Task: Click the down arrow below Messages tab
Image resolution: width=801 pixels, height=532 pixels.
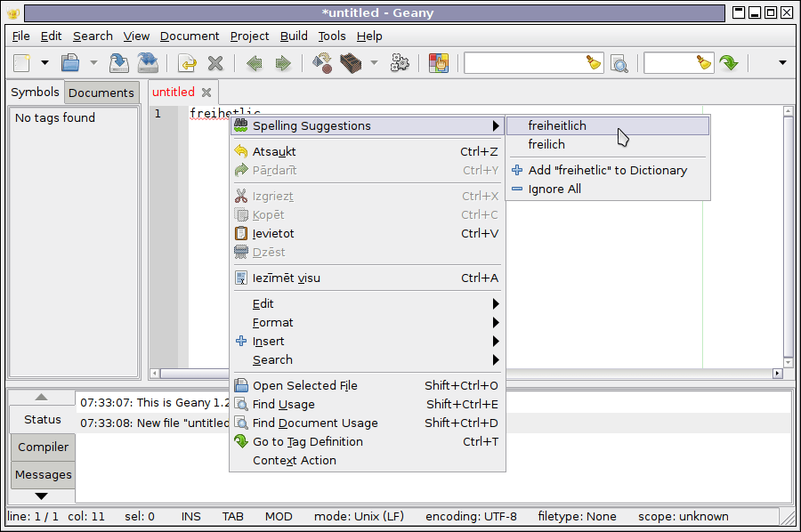Action: [41, 496]
